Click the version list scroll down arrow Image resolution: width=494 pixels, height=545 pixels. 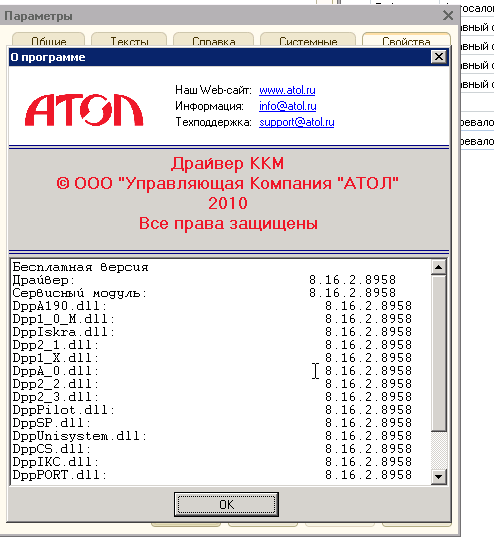pyautogui.click(x=438, y=477)
